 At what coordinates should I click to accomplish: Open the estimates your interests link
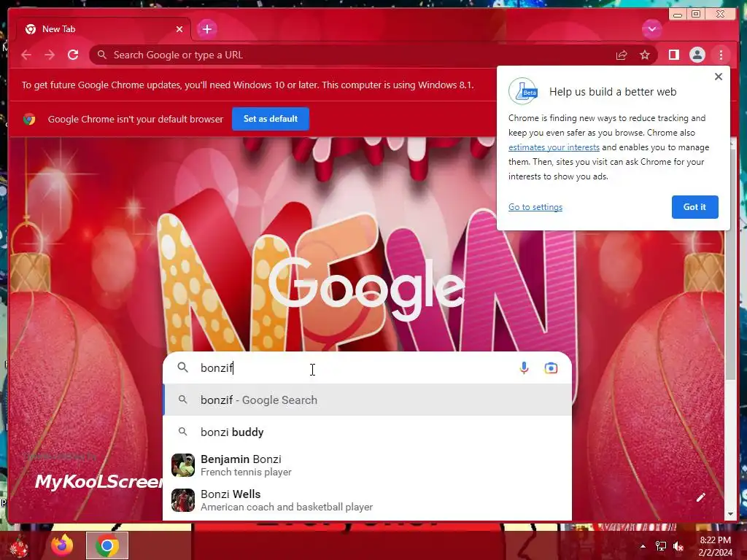pyautogui.click(x=554, y=147)
